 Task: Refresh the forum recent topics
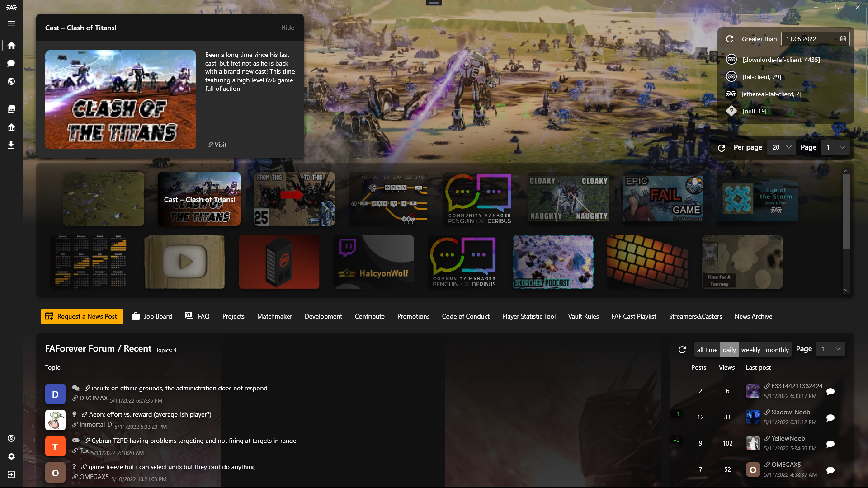tap(682, 350)
